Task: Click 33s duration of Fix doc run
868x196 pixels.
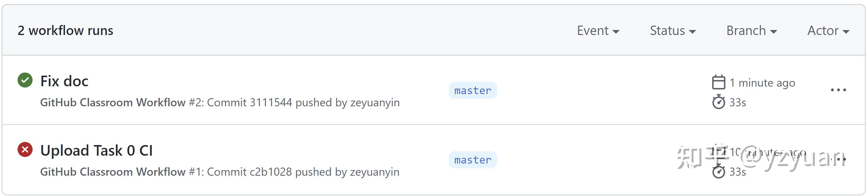Action: tap(738, 102)
